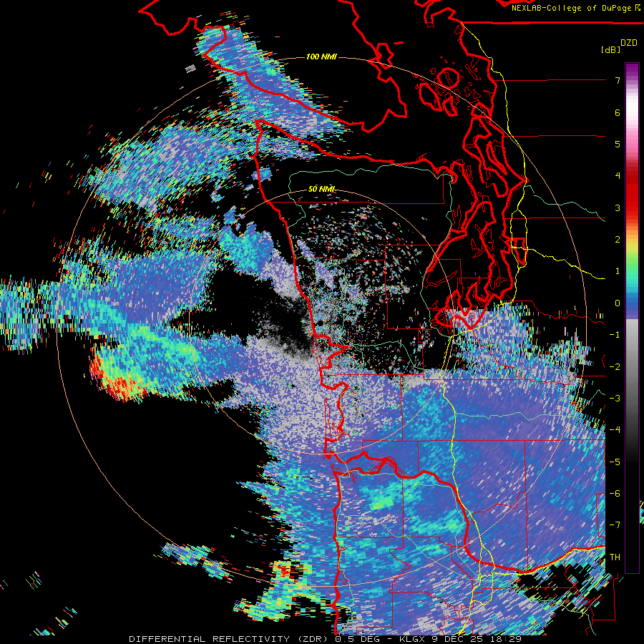Click the DZD legend title
Viewport: 644px width, 644px height.
coord(629,43)
